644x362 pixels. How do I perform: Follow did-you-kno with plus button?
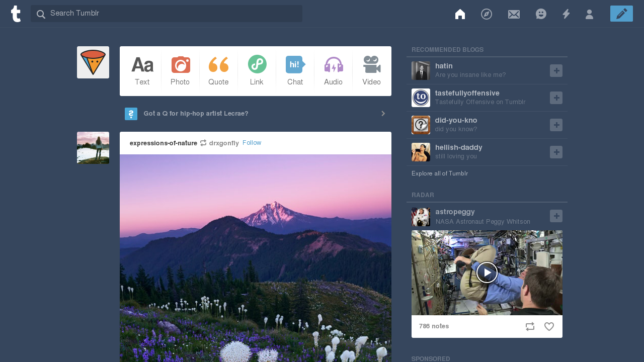(x=556, y=125)
